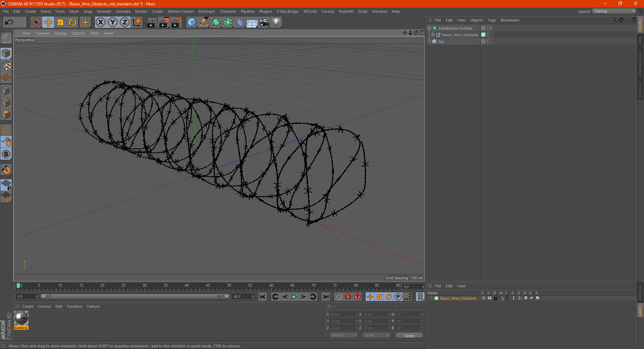Add a Camera object
This screenshot has width=644, height=349.
264,22
